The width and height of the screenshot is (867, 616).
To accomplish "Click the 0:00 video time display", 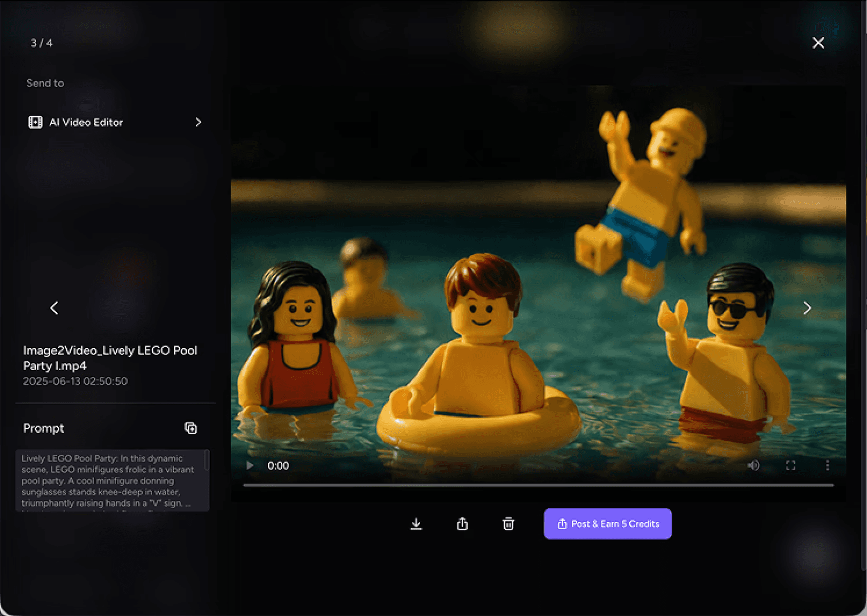I will pos(278,466).
